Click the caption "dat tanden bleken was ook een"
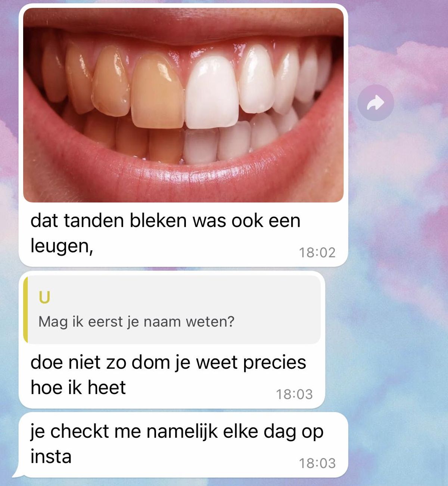 (x=165, y=220)
